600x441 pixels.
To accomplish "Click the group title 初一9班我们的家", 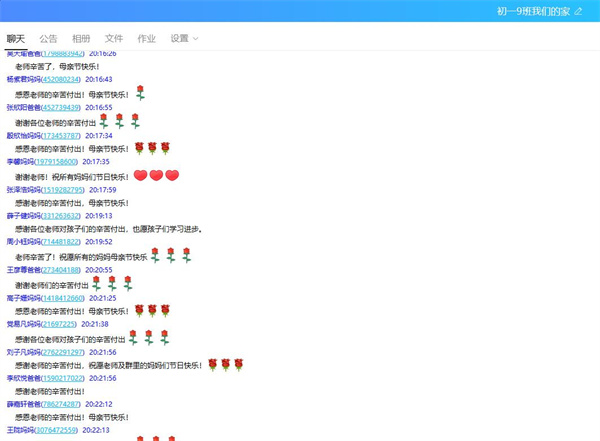I will coord(532,11).
